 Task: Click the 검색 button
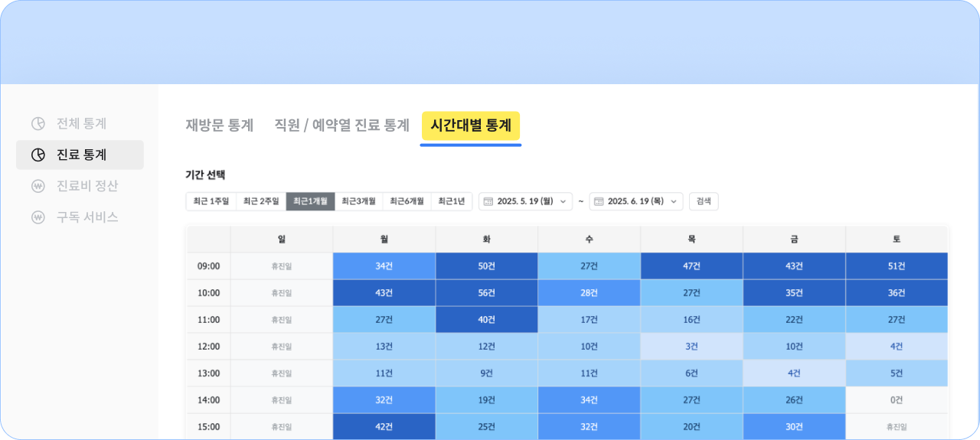(704, 201)
